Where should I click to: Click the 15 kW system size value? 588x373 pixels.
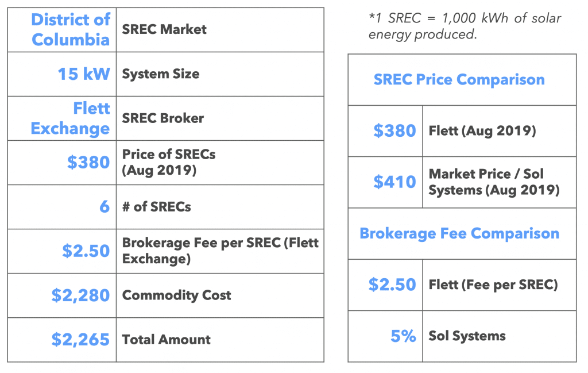click(83, 74)
